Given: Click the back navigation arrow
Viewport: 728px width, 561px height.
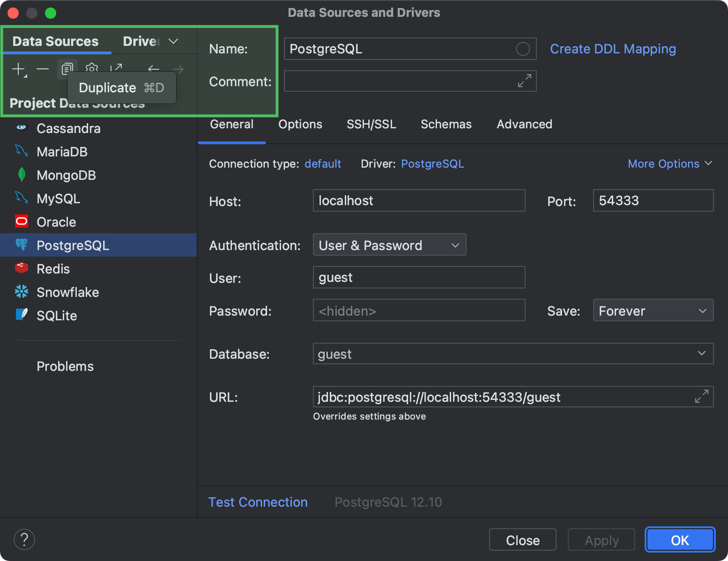Looking at the screenshot, I should 154,69.
